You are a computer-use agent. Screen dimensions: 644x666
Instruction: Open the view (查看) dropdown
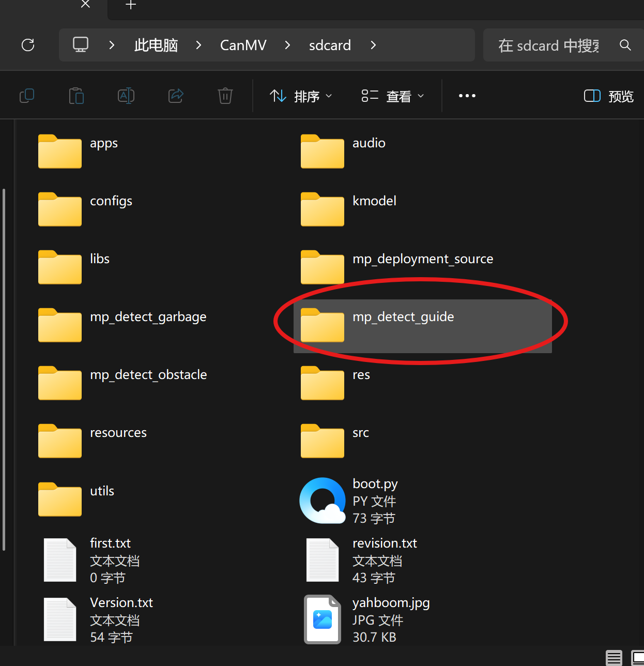(x=393, y=96)
